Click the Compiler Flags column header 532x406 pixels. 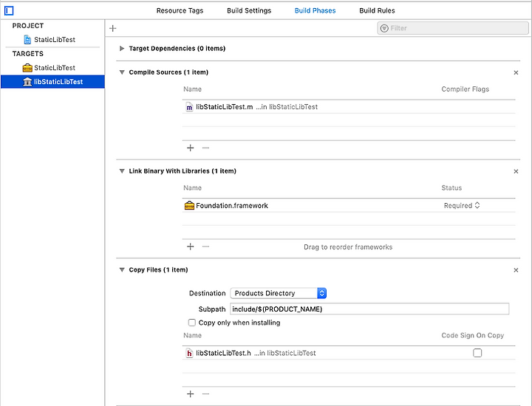click(465, 89)
